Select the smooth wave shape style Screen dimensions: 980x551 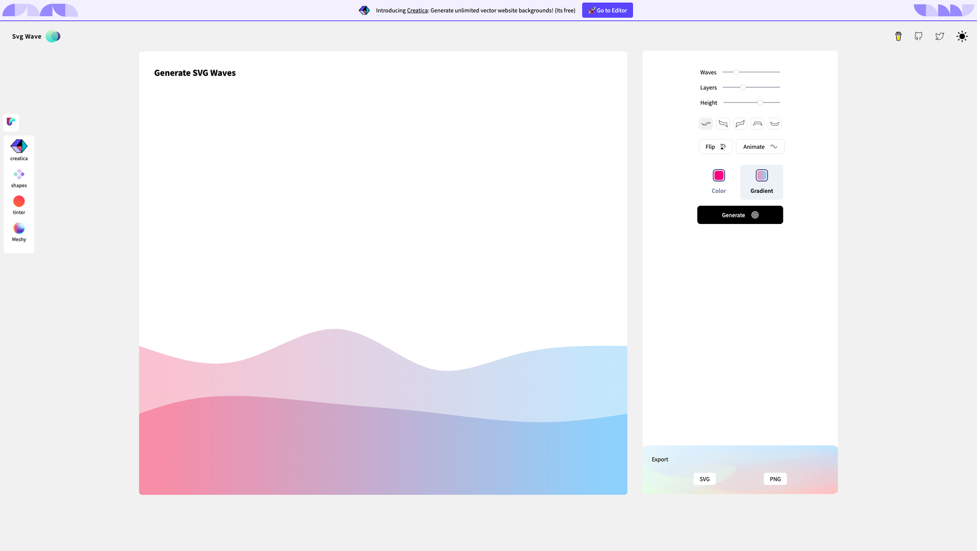(x=706, y=123)
